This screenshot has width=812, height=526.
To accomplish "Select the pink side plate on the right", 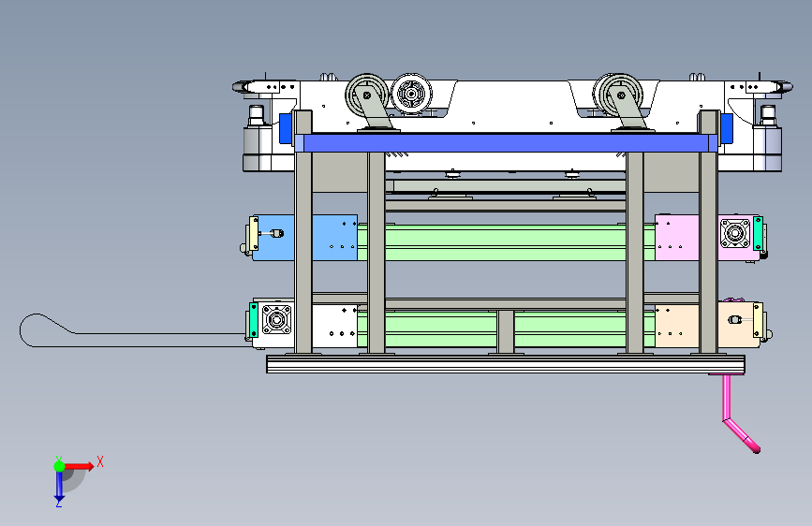I will click(676, 238).
